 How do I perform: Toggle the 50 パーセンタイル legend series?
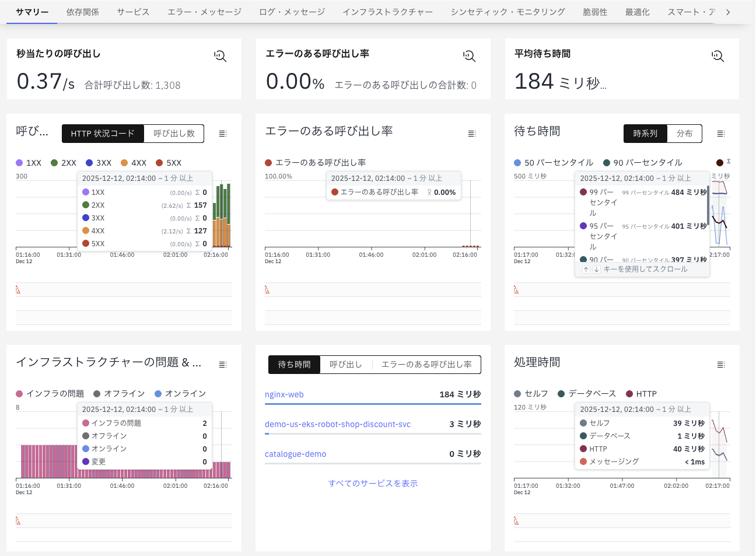coord(554,163)
